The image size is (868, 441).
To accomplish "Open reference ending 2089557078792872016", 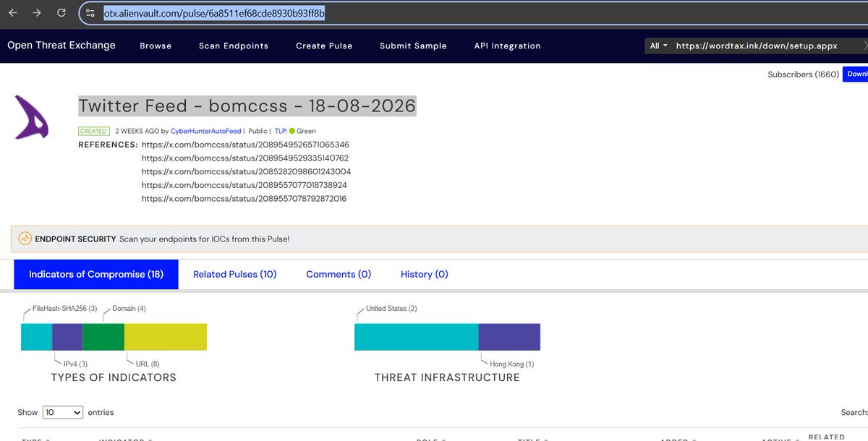I will pyautogui.click(x=244, y=198).
